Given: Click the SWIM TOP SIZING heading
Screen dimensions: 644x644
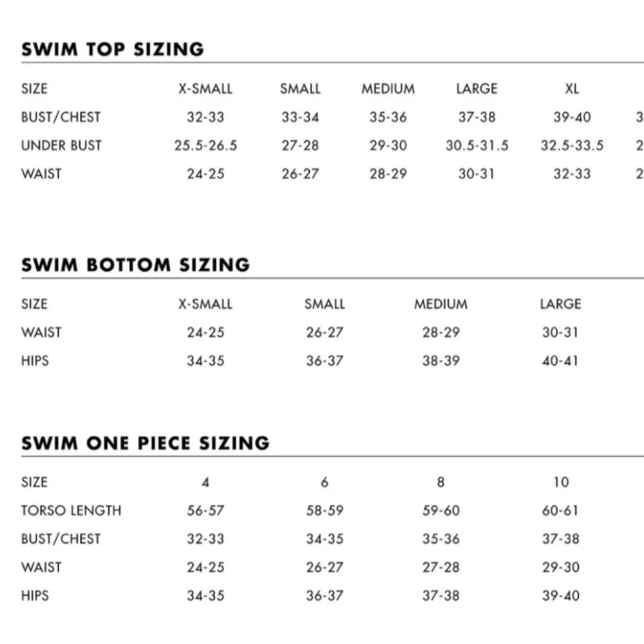Looking at the screenshot, I should click(x=113, y=50).
